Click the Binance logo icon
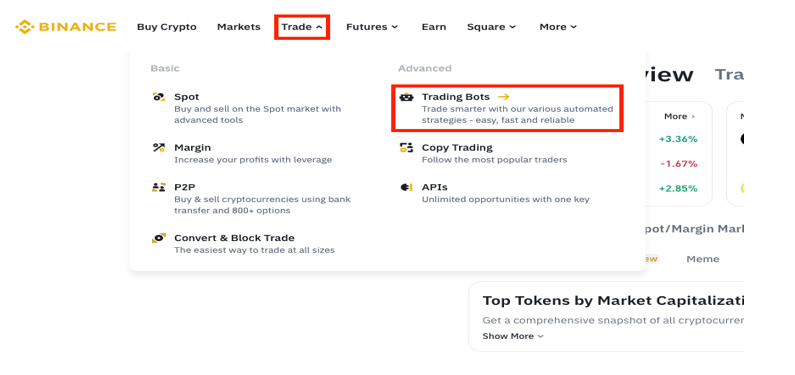The width and height of the screenshot is (795, 375). pyautogui.click(x=24, y=27)
